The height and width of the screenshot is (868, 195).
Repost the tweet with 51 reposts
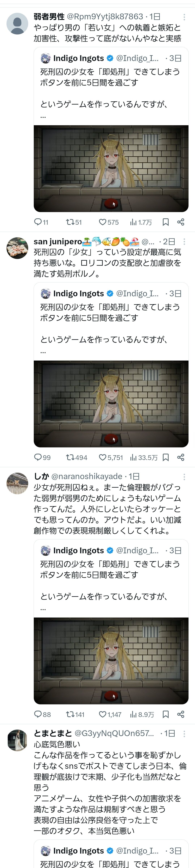point(74,222)
